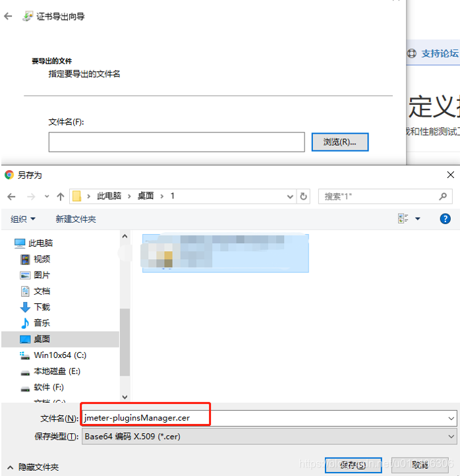Click the search magnifier icon
The width and height of the screenshot is (460, 476).
[443, 196]
